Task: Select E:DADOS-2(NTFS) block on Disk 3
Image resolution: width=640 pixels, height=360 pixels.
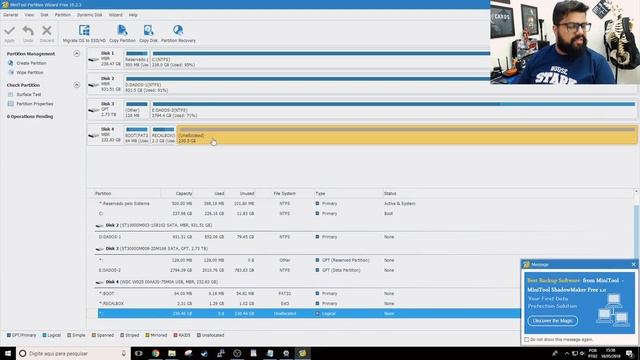Action: tap(394, 110)
